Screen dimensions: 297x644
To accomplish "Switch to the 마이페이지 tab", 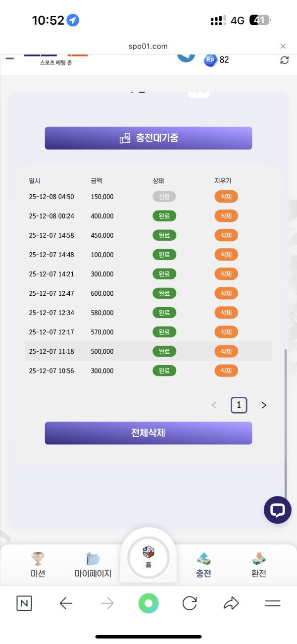I will click(93, 565).
